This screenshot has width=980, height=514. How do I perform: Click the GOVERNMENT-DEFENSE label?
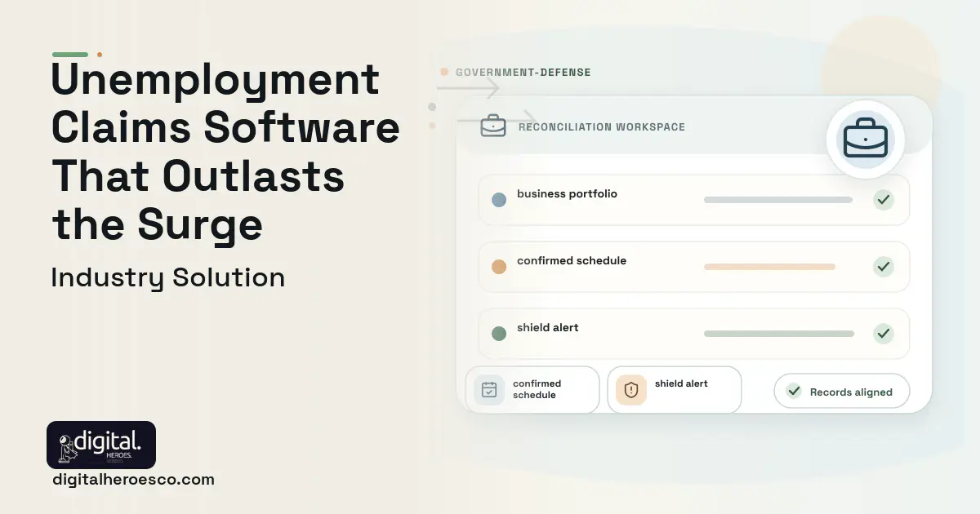click(x=523, y=72)
